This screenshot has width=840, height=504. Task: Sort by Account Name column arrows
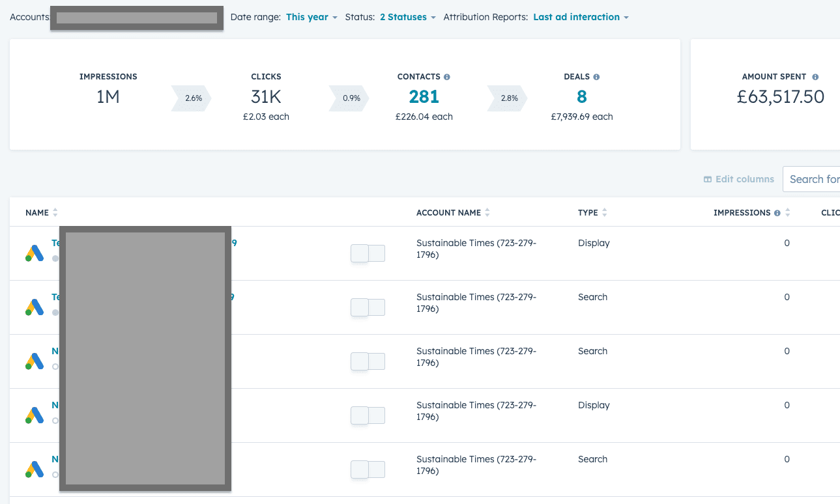(x=487, y=213)
